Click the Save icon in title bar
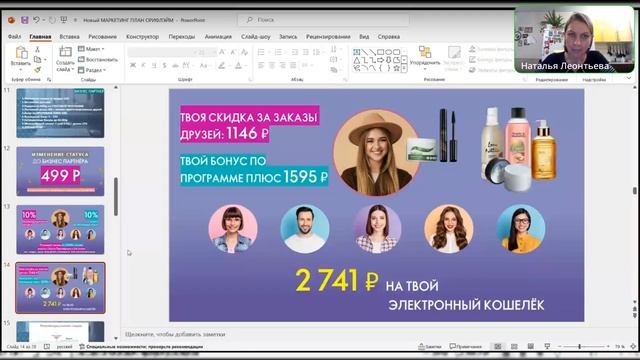Screen dimensions: 640x360 pyautogui.click(x=24, y=20)
